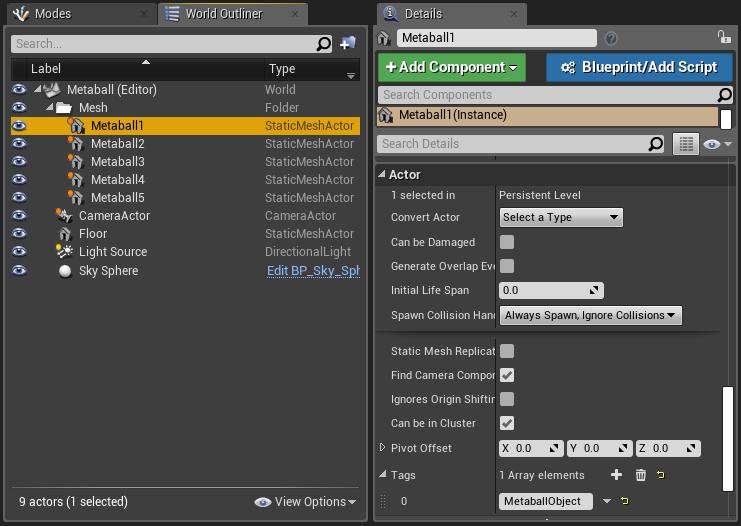Viewport: 741px width, 526px height.
Task: Select the Details tab
Action: 451,14
